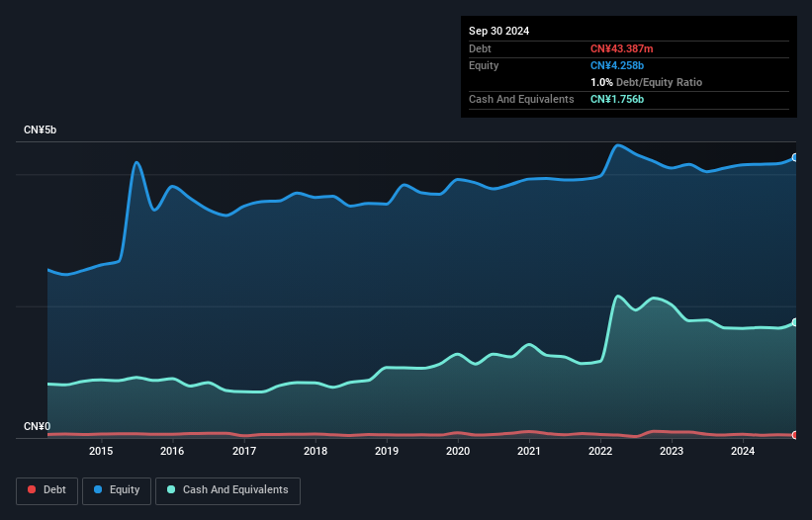Click the red Debt legend dot

pyautogui.click(x=32, y=489)
